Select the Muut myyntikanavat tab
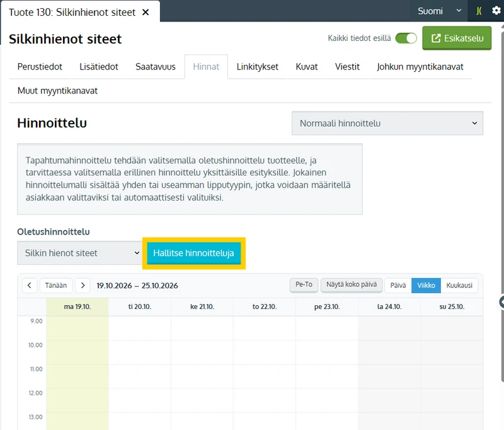 [57, 91]
